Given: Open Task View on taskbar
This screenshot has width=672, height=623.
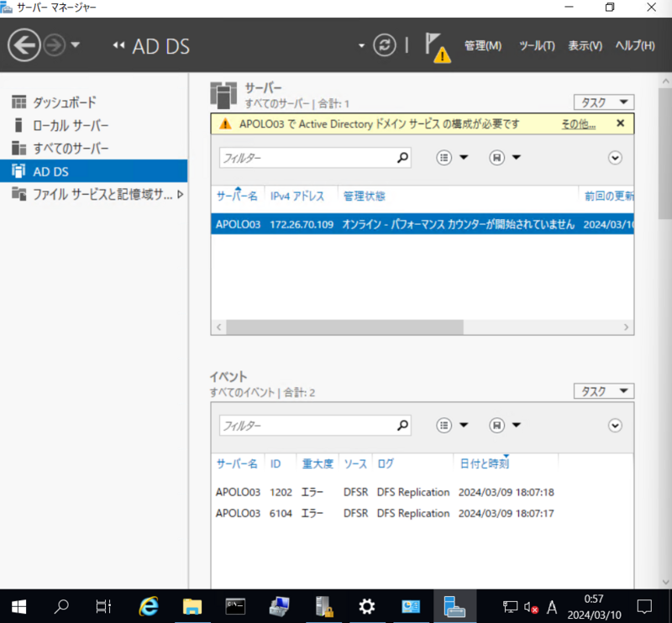Looking at the screenshot, I should (x=103, y=606).
